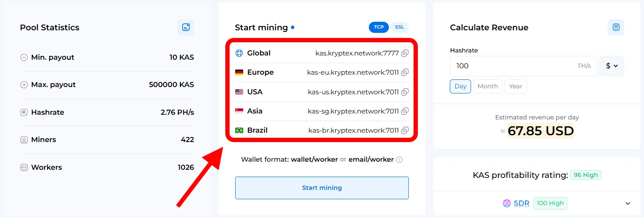The height and width of the screenshot is (218, 644).
Task: Open the SDR link
Action: (521, 203)
